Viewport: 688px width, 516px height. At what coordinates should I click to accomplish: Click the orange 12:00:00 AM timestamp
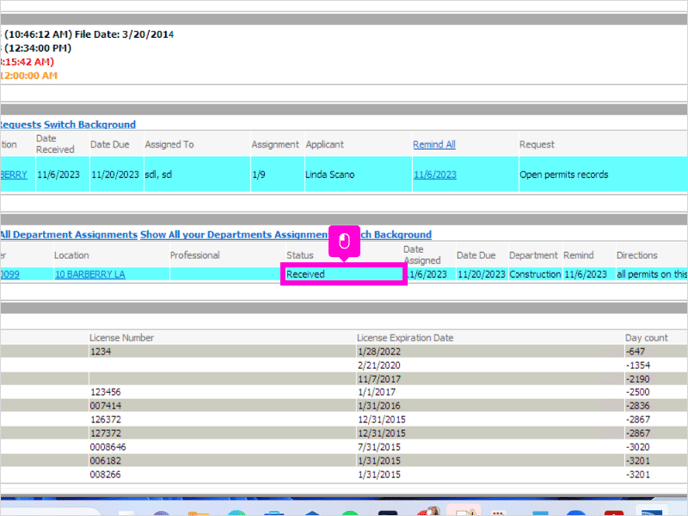[29, 75]
